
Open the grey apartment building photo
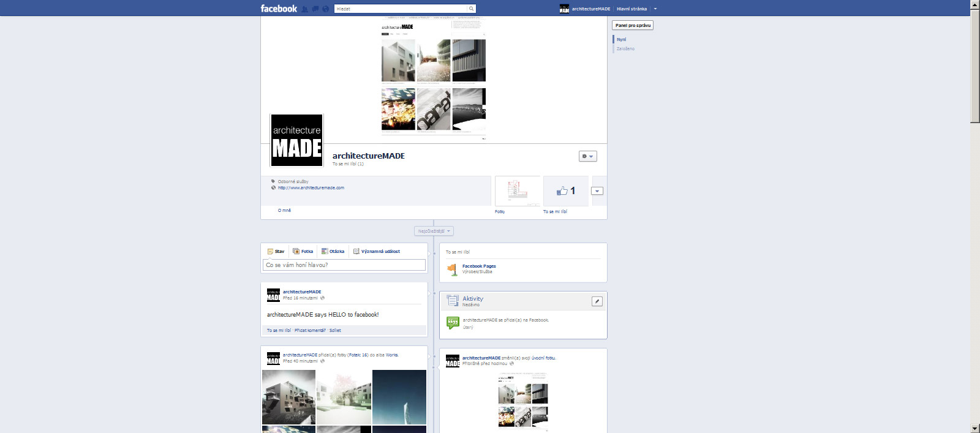288,397
